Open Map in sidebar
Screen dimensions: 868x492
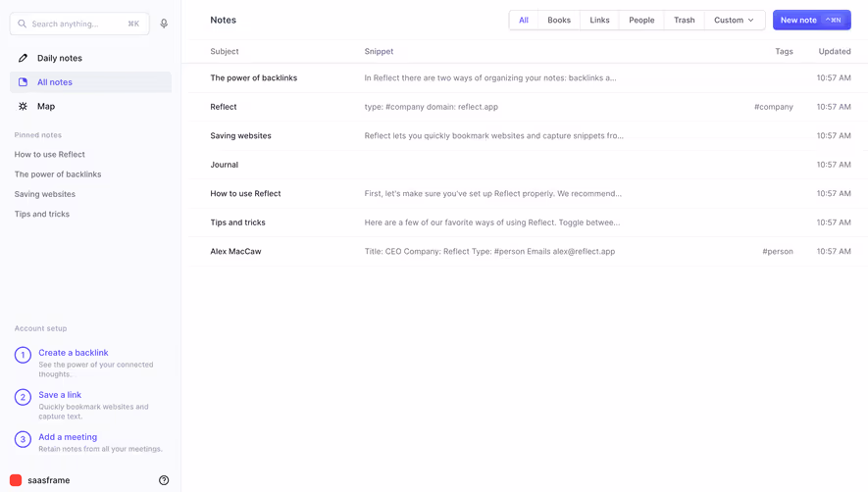(x=91, y=106)
